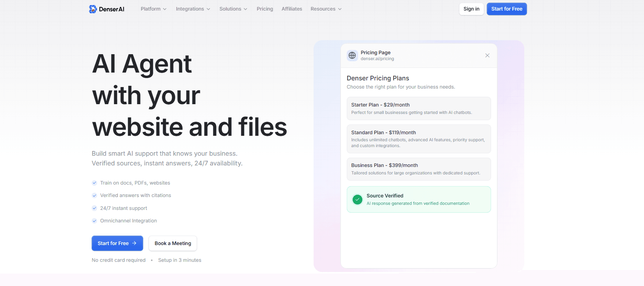644x286 pixels.
Task: Click the globe icon beside Pricing Page
Action: click(x=352, y=55)
